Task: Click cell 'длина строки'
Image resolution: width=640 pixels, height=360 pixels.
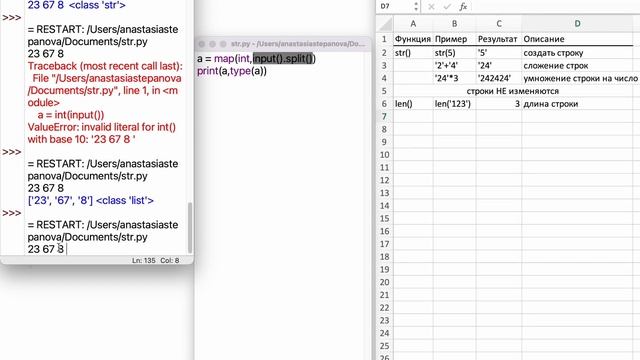Action: click(578, 104)
